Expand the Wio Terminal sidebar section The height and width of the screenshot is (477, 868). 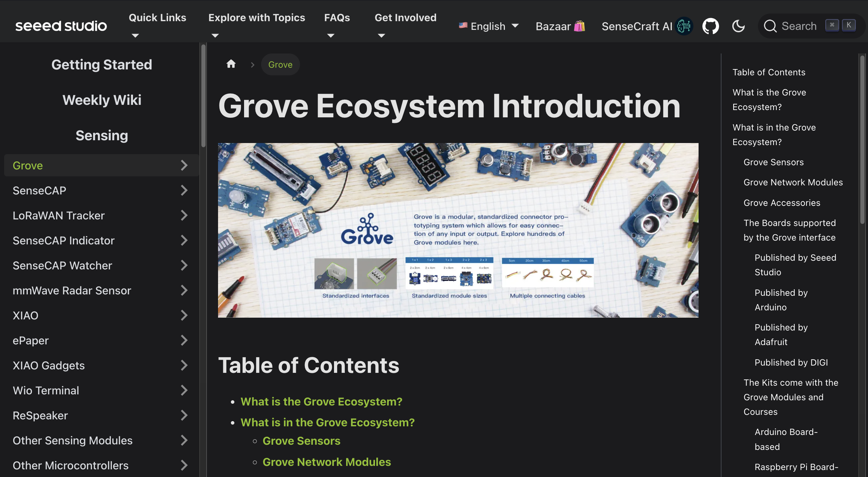point(184,390)
